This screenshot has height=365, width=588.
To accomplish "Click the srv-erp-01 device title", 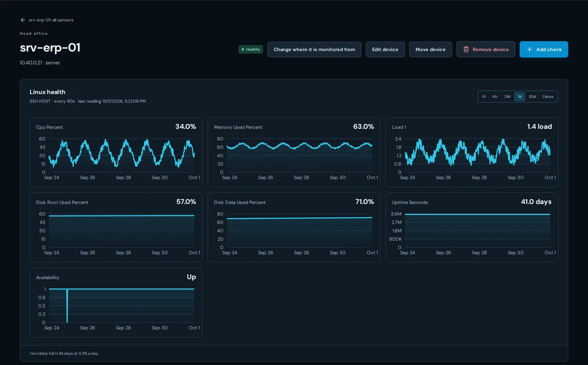I will tap(50, 48).
